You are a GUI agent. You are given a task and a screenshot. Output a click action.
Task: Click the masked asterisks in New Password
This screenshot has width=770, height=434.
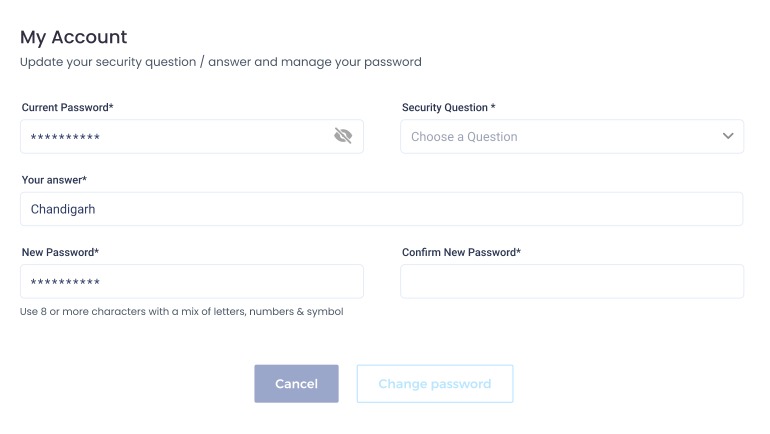tap(65, 282)
